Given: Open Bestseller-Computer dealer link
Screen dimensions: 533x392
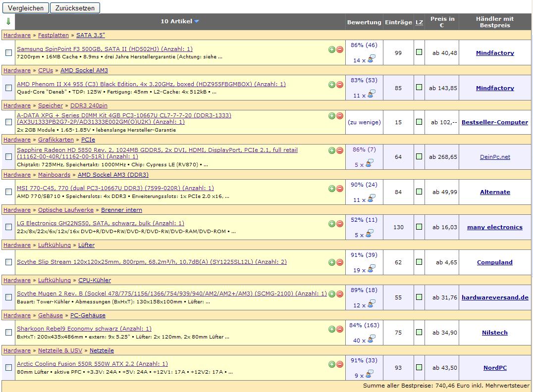Looking at the screenshot, I should (495, 122).
